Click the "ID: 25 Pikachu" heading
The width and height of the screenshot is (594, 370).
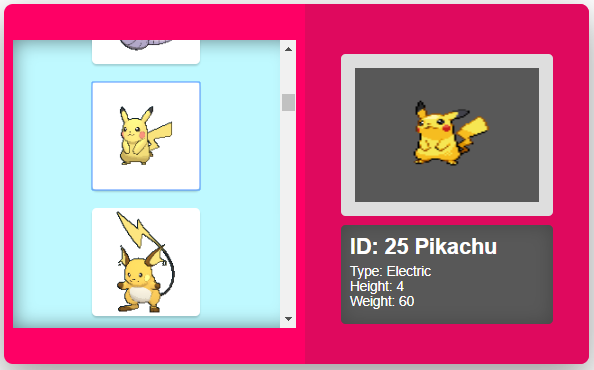click(x=423, y=247)
